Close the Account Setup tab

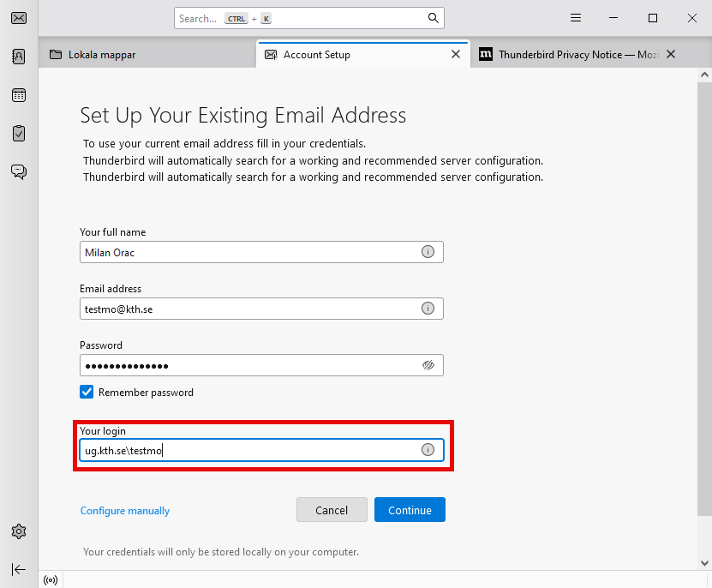click(x=456, y=55)
